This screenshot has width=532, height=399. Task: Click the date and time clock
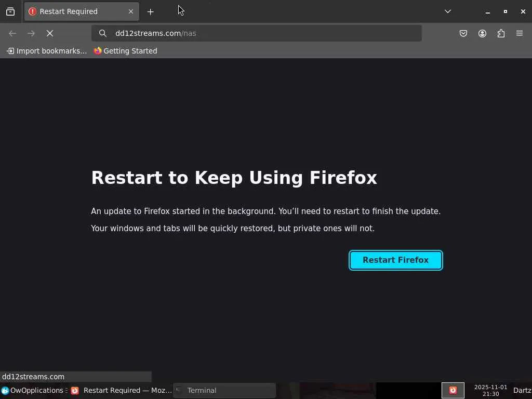(490, 391)
